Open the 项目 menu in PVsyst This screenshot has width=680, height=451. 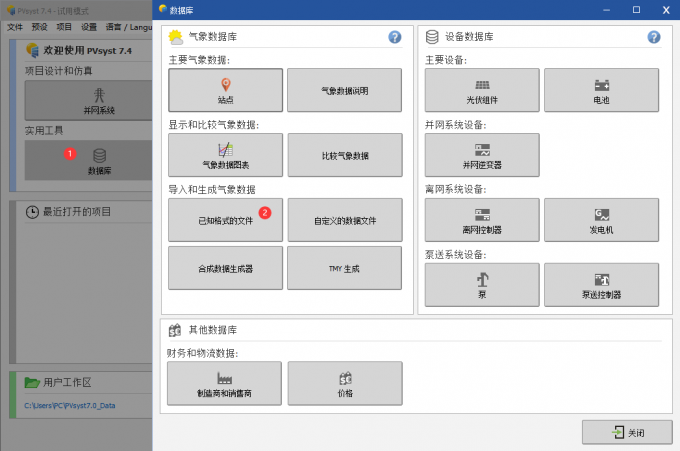point(64,27)
